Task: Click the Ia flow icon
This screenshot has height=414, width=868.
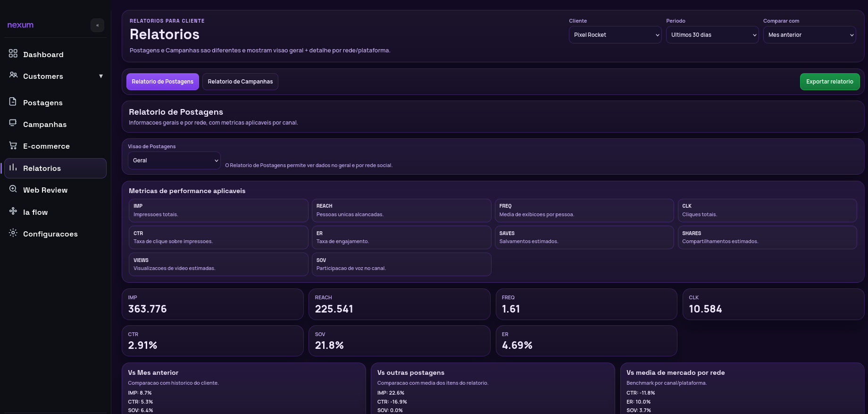Action: [x=13, y=211]
